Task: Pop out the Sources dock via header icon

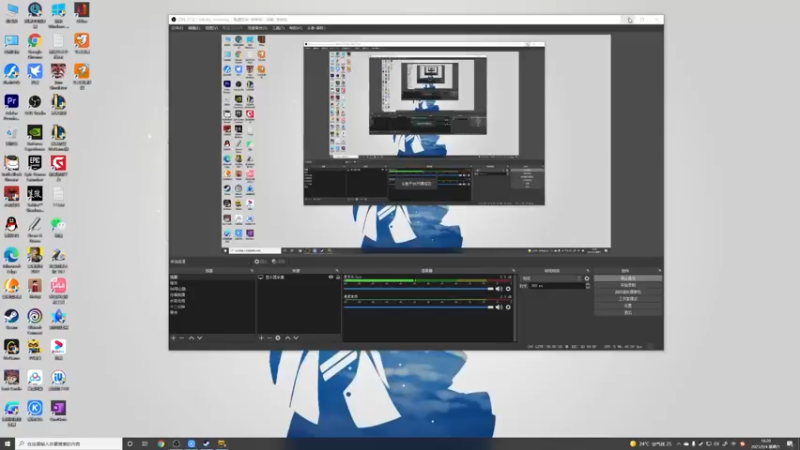Action: (337, 270)
